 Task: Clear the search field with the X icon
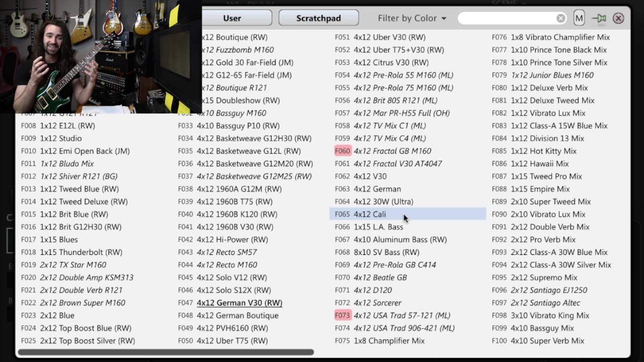point(560,19)
